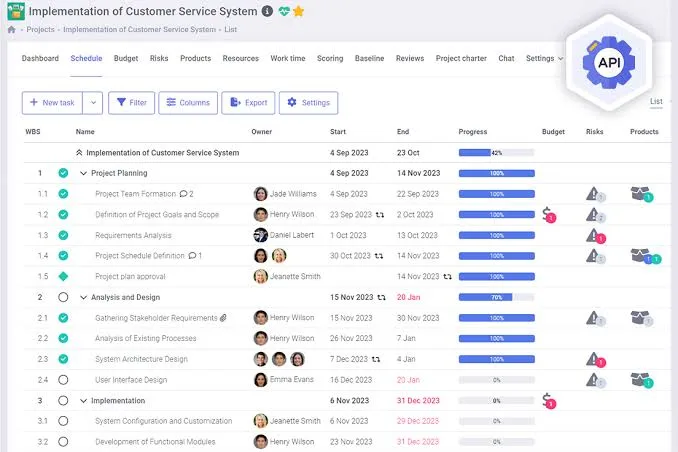Toggle completion of Project Schedule Definition

[x=63, y=256]
